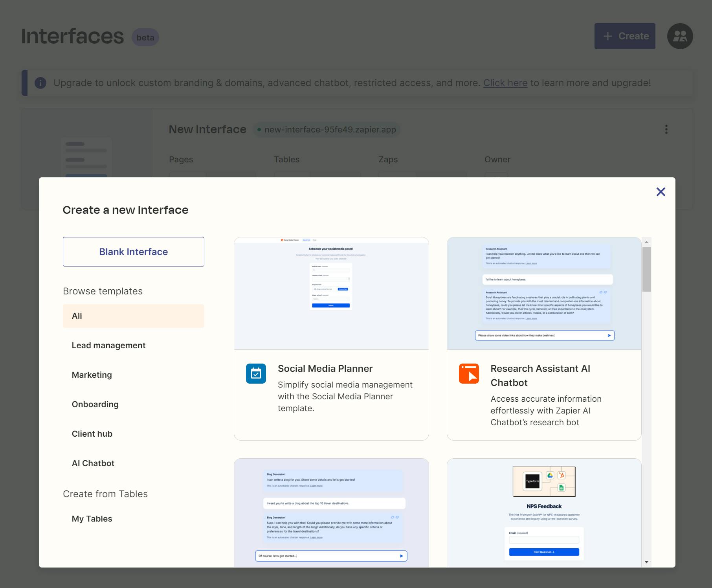This screenshot has width=712, height=588.
Task: Click the scrollbar down arrow in templates list
Action: [x=646, y=562]
